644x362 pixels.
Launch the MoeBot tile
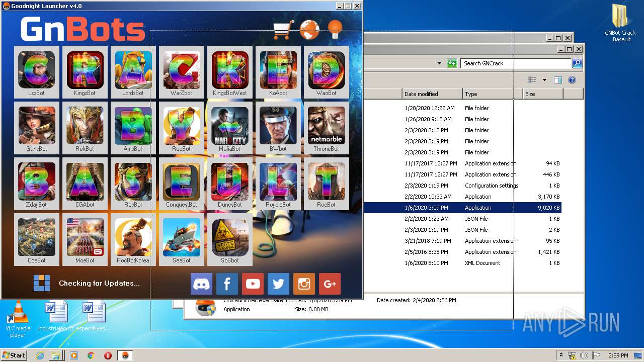click(x=85, y=239)
